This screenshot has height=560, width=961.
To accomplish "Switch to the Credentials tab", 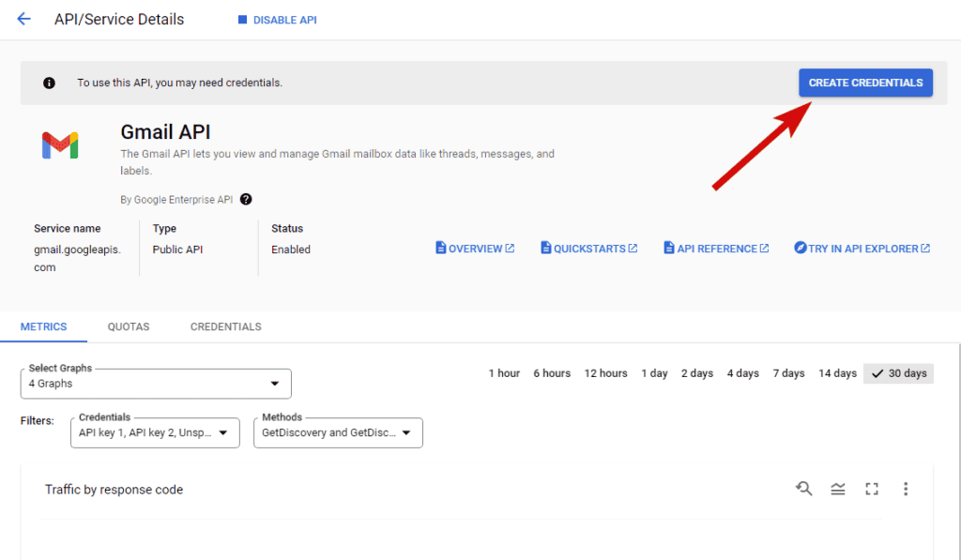I will [225, 326].
